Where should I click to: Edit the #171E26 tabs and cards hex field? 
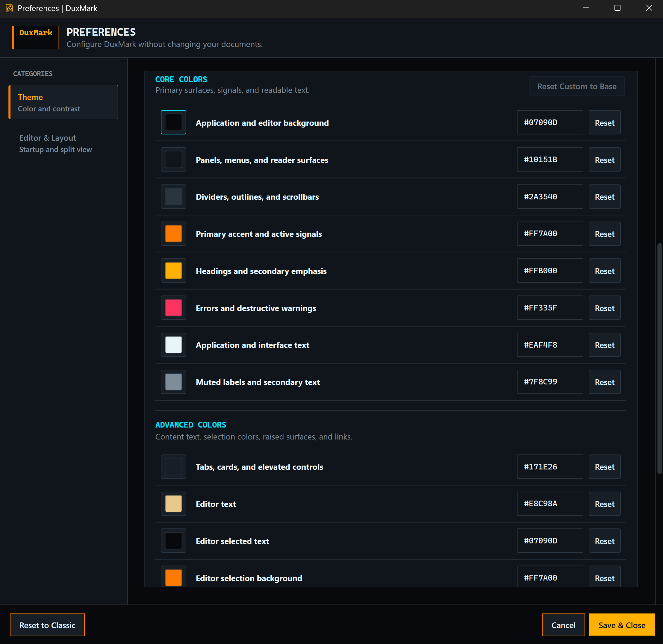pos(550,467)
